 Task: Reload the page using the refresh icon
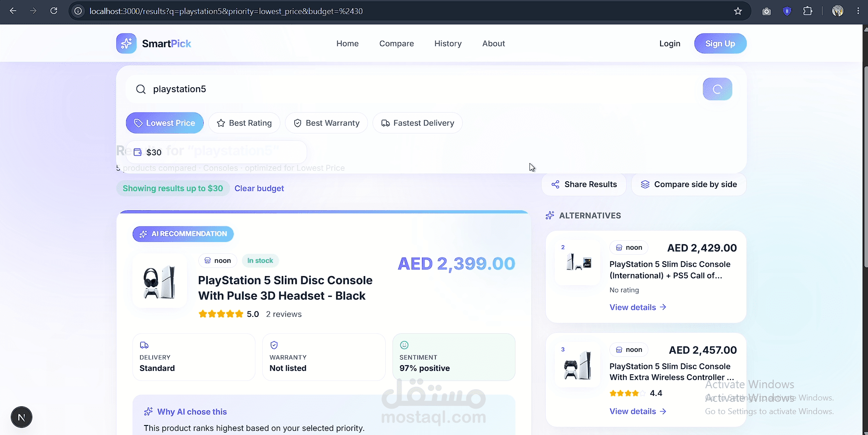tap(54, 11)
